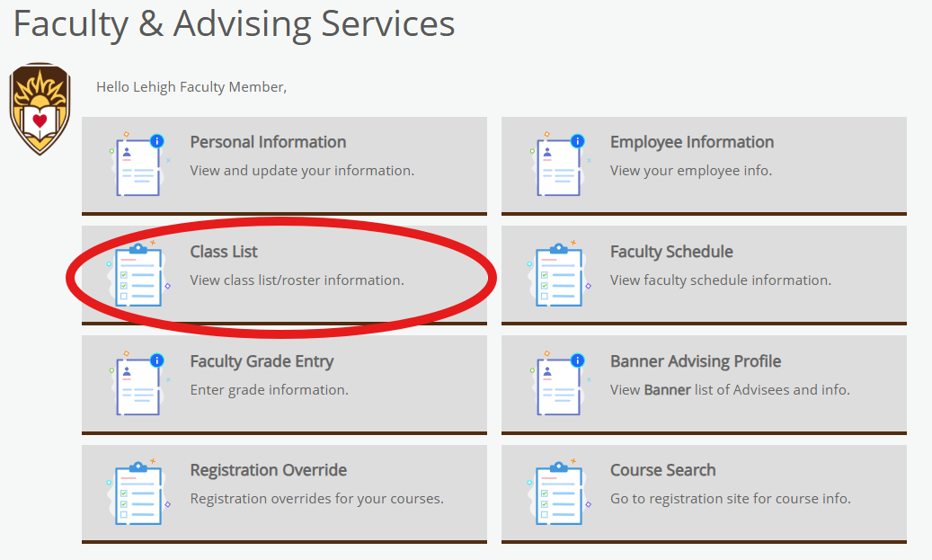Screen dimensions: 932x560
Task: Click the Personal Information profile document icon
Action: [139, 164]
